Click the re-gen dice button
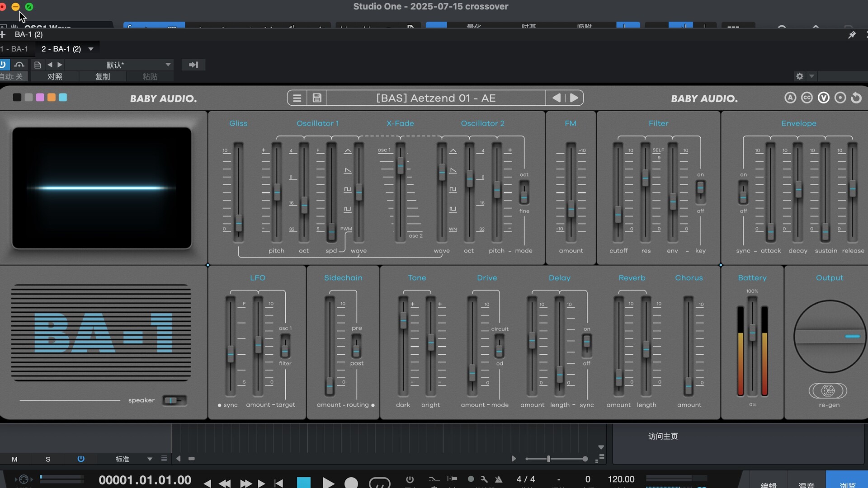 tap(828, 390)
